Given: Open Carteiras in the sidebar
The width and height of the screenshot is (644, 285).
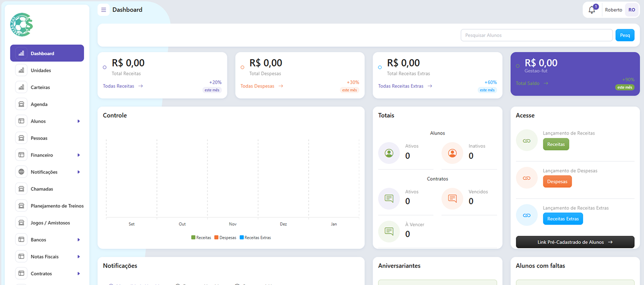Looking at the screenshot, I should 40,87.
